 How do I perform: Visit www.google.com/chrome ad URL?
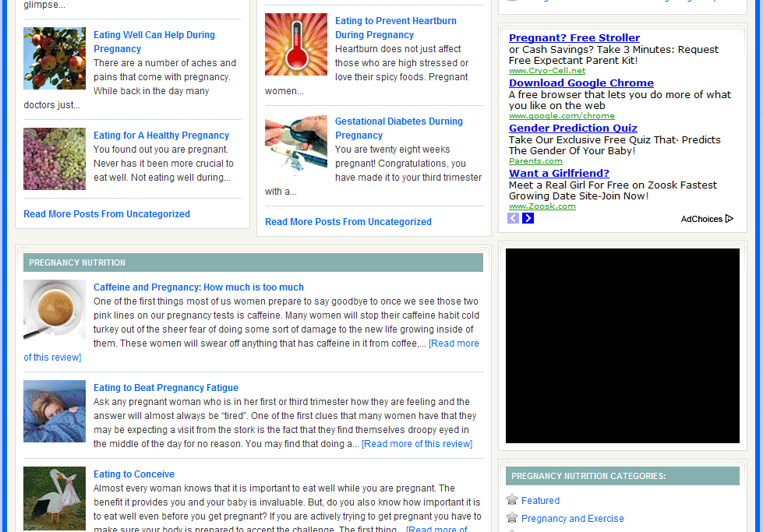562,116
